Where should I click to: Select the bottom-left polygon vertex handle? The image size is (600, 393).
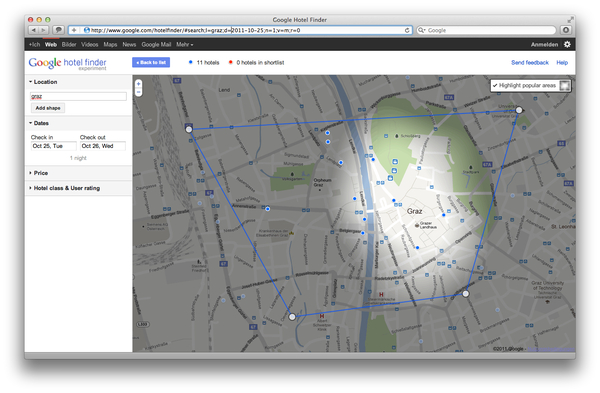[292, 317]
